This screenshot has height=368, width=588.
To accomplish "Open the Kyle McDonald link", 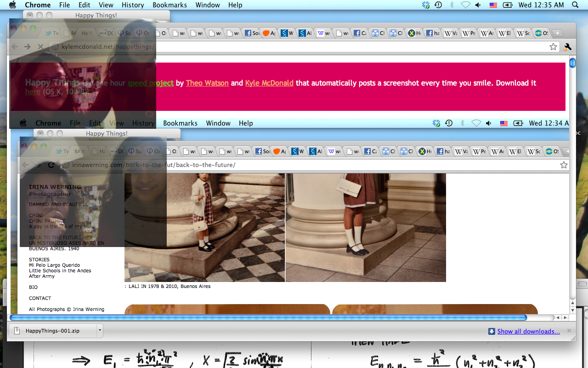I will coord(269,83).
